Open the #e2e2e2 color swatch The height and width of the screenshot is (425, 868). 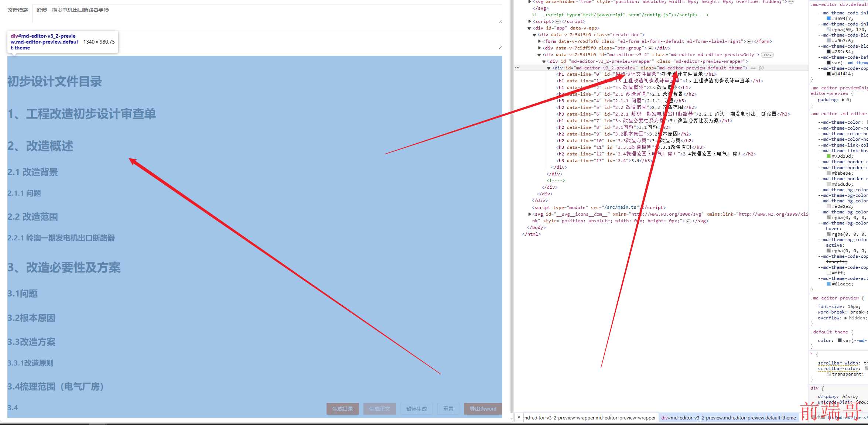(x=828, y=206)
